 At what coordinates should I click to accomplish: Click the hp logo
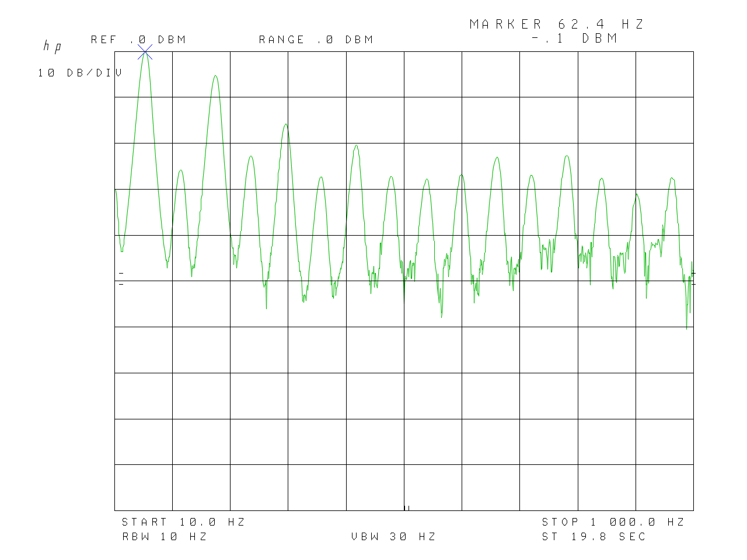coord(52,47)
